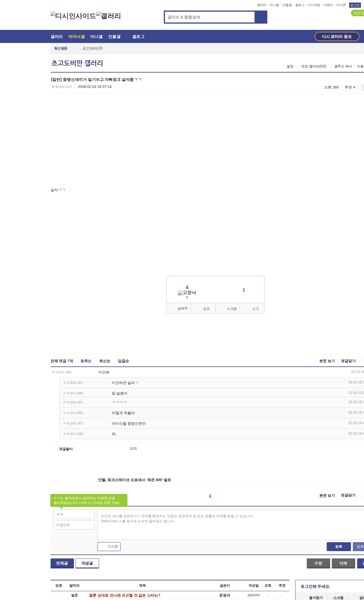The height and width of the screenshot is (600, 364).
Task: Click 운영자 in the post list
Action: pos(225,595)
